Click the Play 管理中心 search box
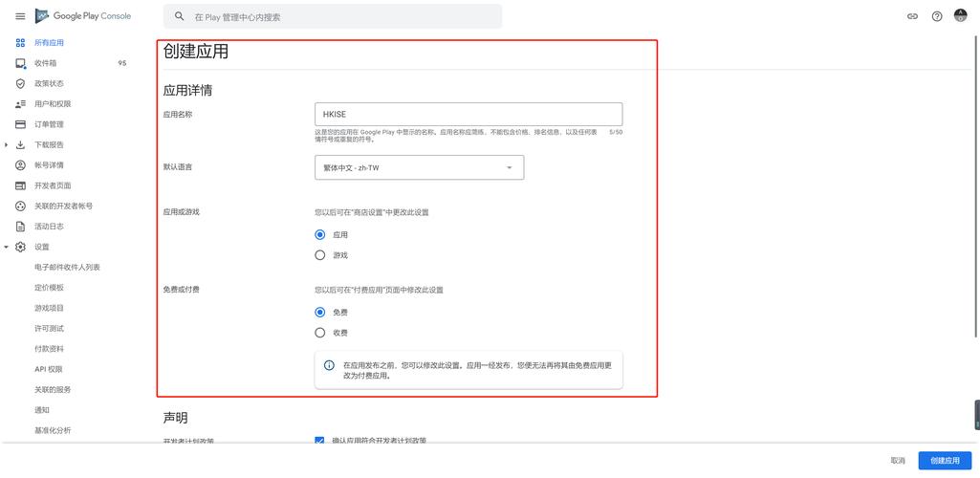 [333, 16]
